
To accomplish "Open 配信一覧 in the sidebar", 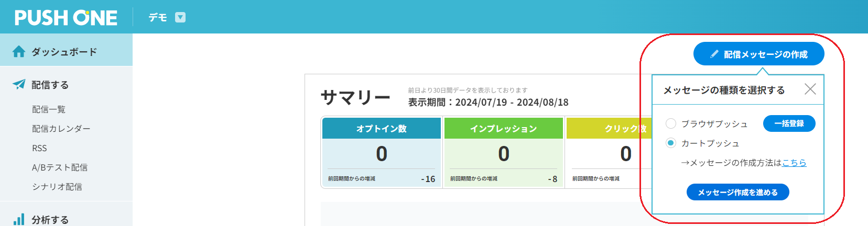I will [49, 109].
